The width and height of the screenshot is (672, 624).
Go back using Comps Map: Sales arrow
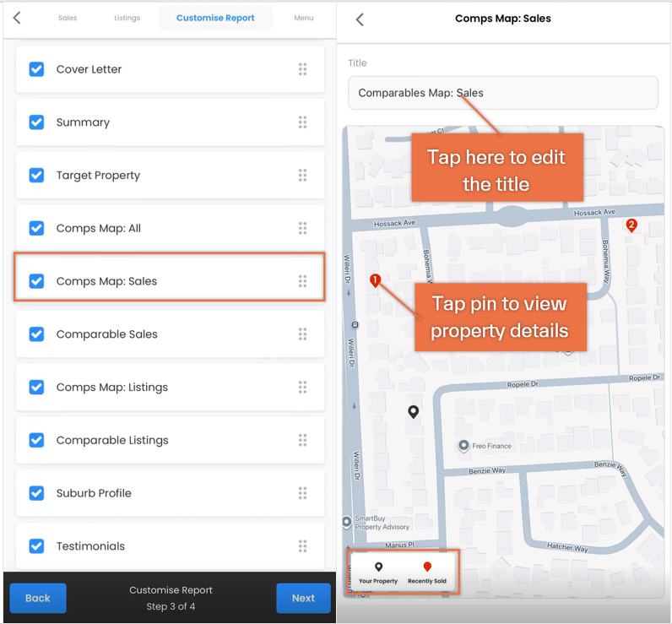click(360, 19)
